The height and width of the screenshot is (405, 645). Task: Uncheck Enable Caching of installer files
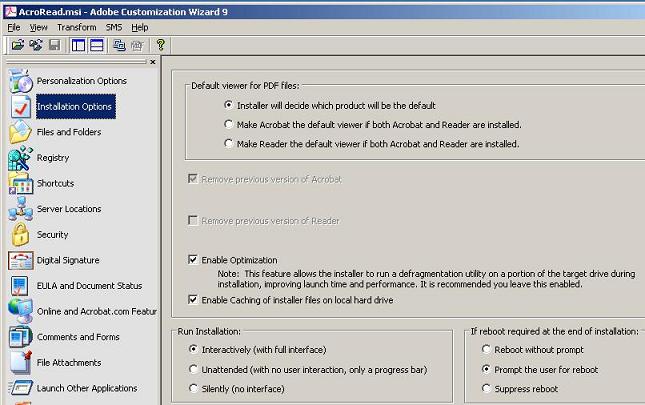pos(194,299)
